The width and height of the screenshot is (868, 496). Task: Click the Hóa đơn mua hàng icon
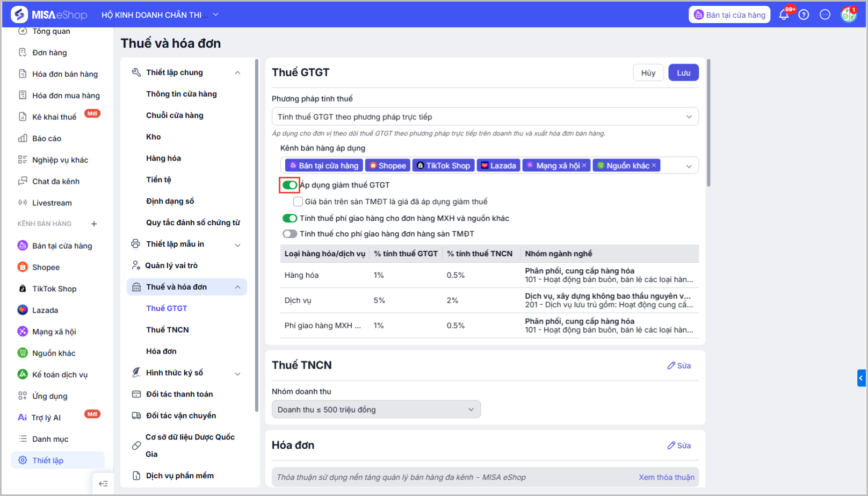pyautogui.click(x=23, y=95)
